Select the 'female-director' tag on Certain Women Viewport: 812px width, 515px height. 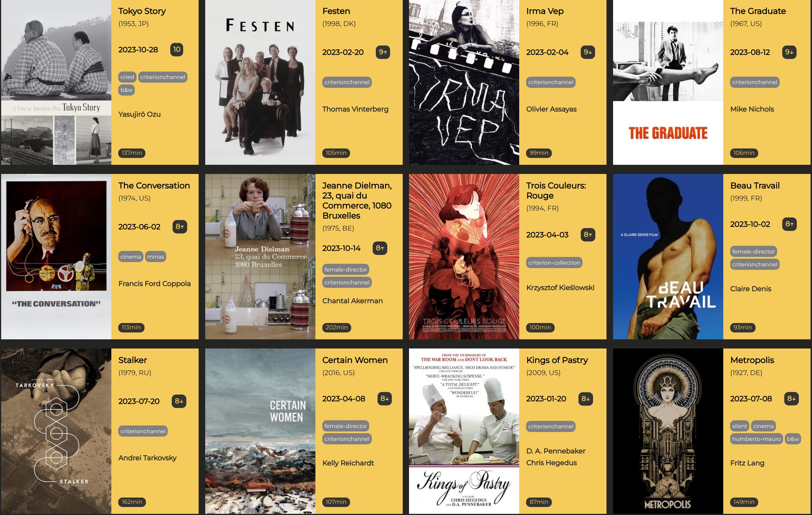(345, 426)
